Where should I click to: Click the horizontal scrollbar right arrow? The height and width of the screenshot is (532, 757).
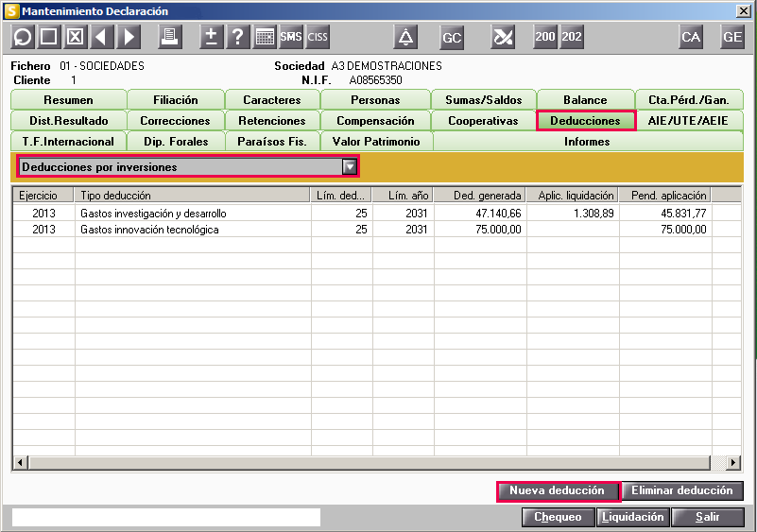732,462
